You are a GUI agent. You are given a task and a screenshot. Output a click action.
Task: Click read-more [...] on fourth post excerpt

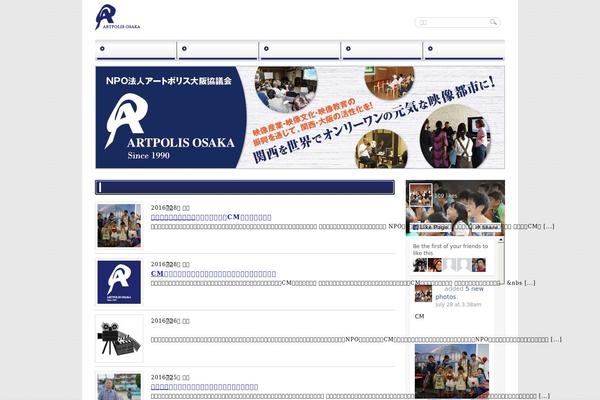pos(544,396)
